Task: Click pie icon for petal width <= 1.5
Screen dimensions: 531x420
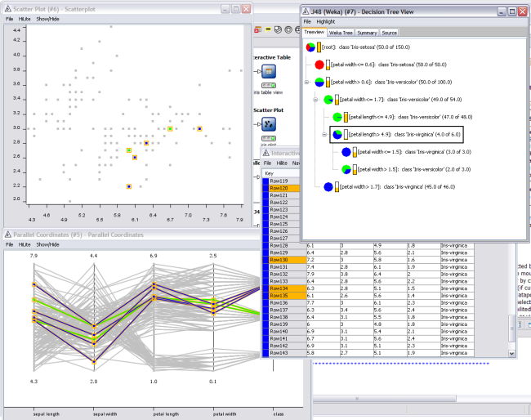Action: (346, 151)
